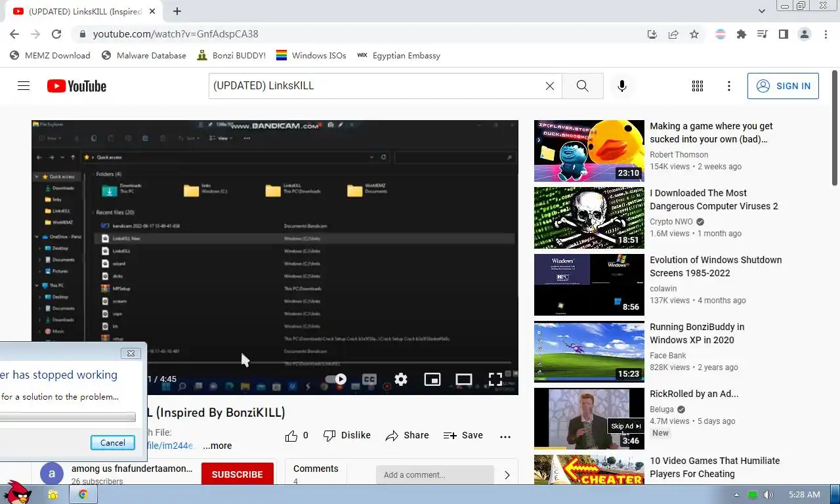This screenshot has height=504, width=840.
Task: Open the Windows Shutdown Screens video thumbnail
Action: 589,285
